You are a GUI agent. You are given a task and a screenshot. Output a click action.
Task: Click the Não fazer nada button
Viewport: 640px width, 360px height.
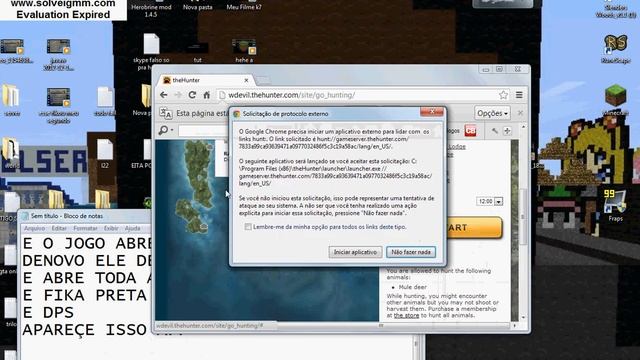(x=411, y=252)
